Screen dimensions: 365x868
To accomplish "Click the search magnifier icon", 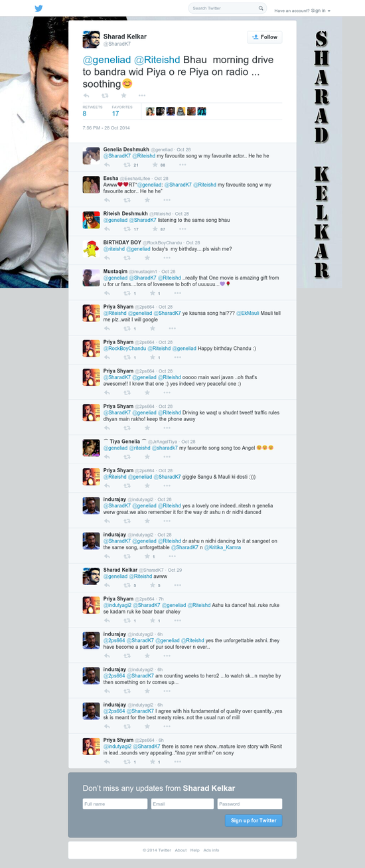I will pyautogui.click(x=261, y=9).
